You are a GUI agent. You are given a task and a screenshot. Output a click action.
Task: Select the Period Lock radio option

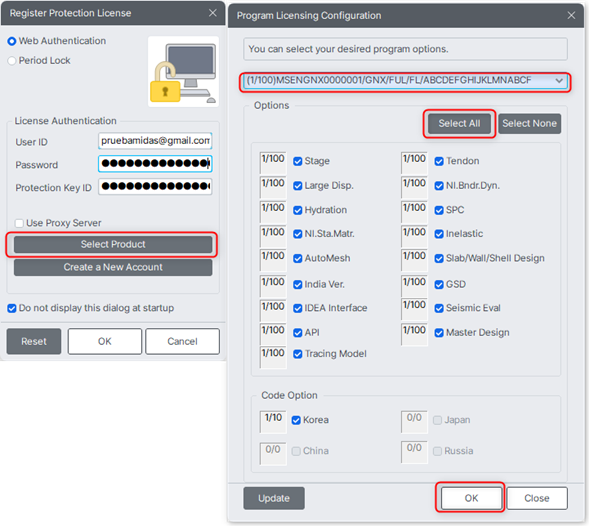(x=12, y=60)
